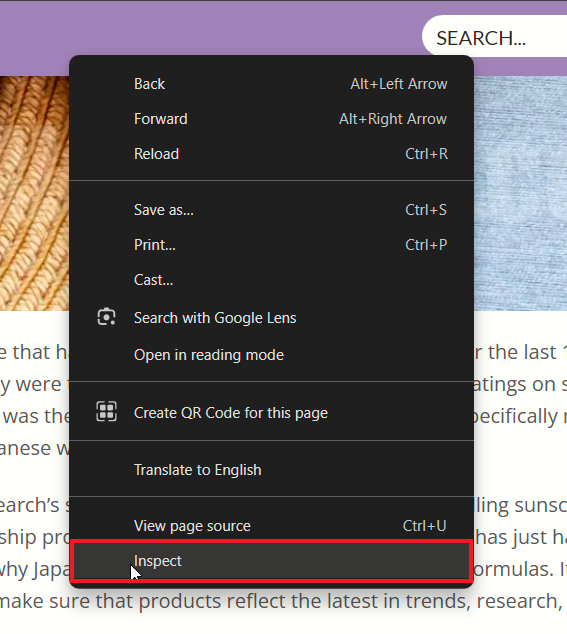Open Save as... option
The width and height of the screenshot is (567, 634).
271,210
